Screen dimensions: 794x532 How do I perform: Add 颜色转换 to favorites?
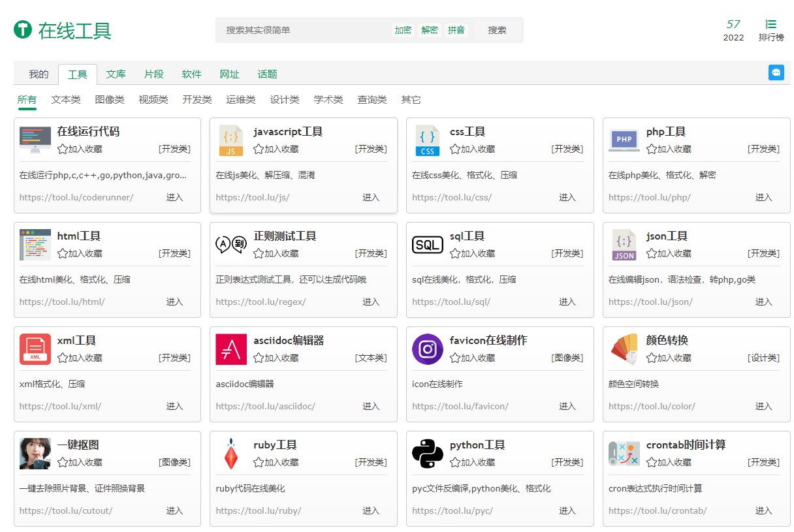[669, 358]
